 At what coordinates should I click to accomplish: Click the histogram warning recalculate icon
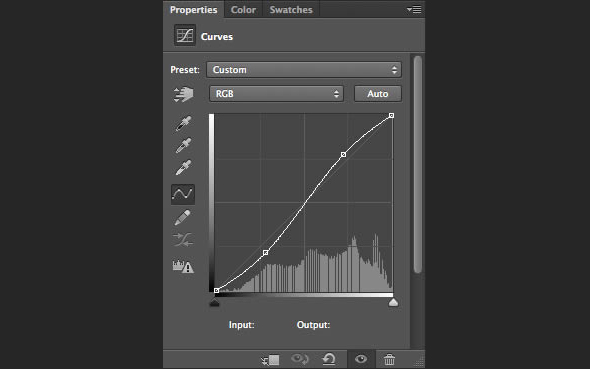click(183, 266)
